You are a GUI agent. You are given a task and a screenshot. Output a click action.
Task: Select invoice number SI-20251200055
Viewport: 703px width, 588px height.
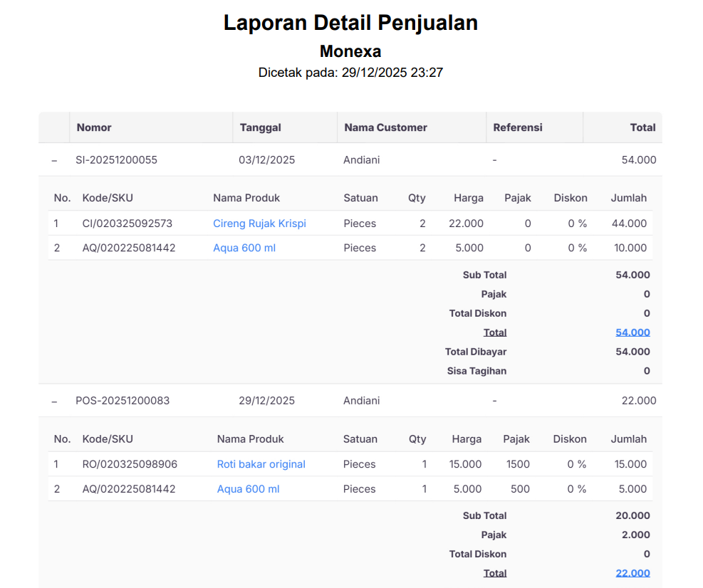[x=116, y=160]
